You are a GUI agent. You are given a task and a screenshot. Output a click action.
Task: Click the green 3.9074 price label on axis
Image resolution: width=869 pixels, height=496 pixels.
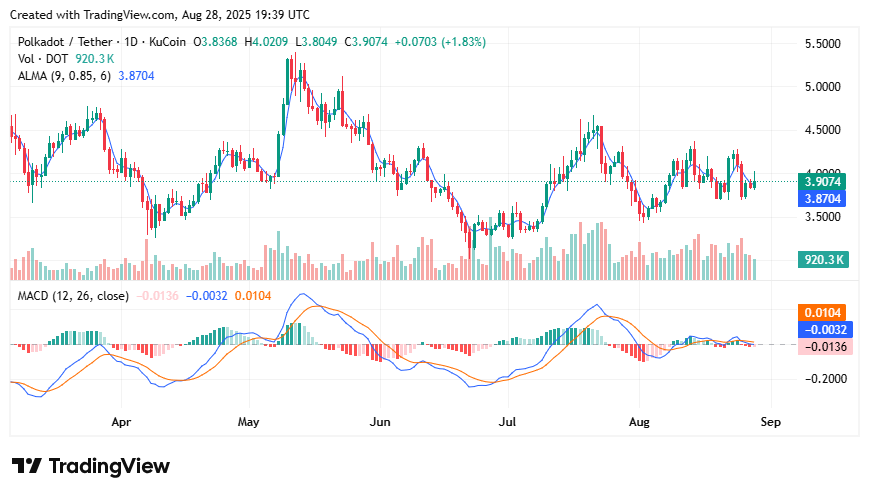coord(822,182)
